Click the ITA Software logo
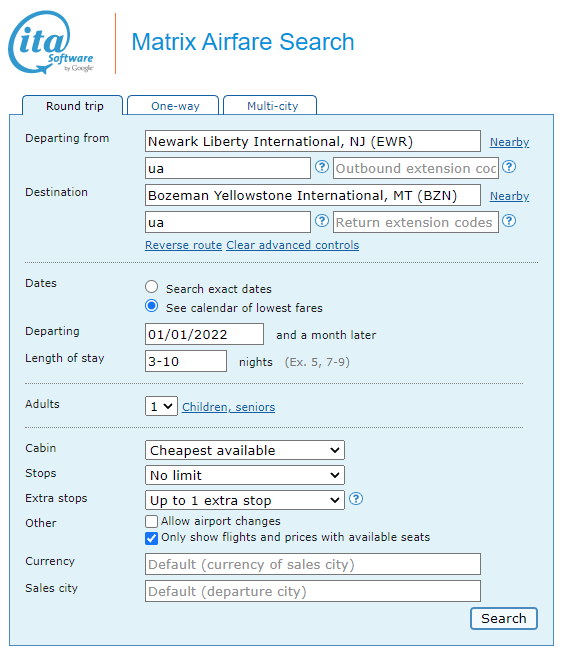Viewport: 563px width, 661px height. (51, 43)
